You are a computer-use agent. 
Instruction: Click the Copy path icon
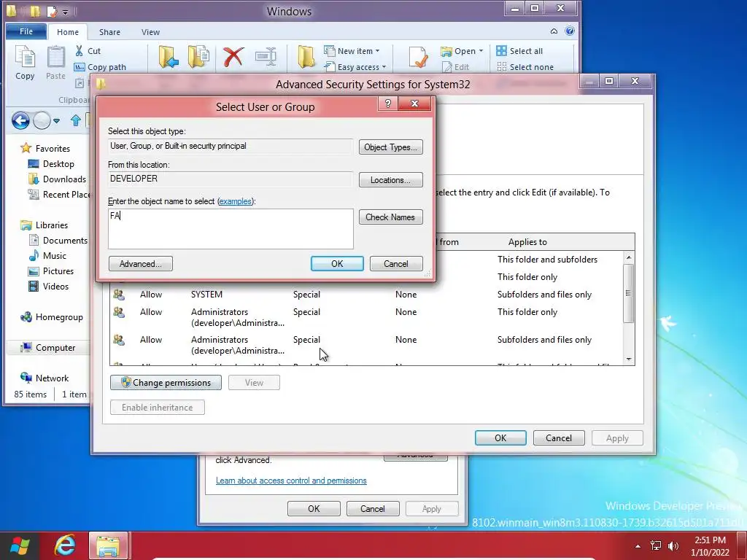[x=79, y=67]
